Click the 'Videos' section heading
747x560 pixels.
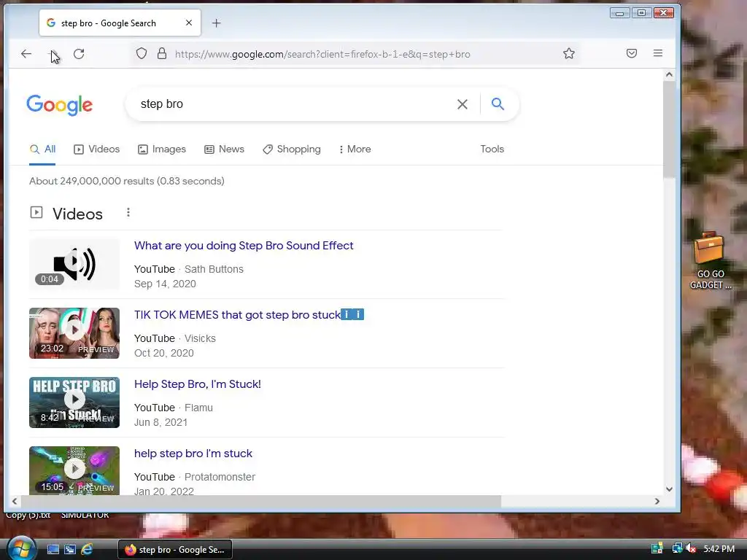77,214
